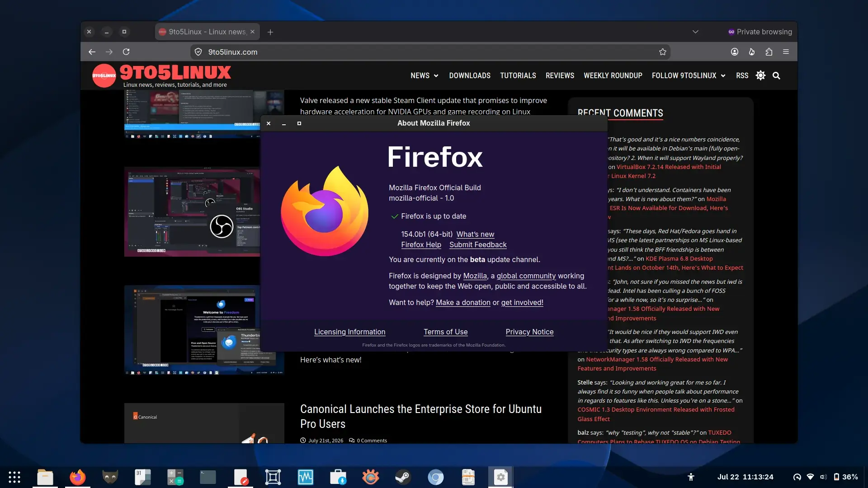Expand the FOLLOW 9TO5LINUX dropdown
Viewport: 868px width, 488px height.
(x=689, y=75)
